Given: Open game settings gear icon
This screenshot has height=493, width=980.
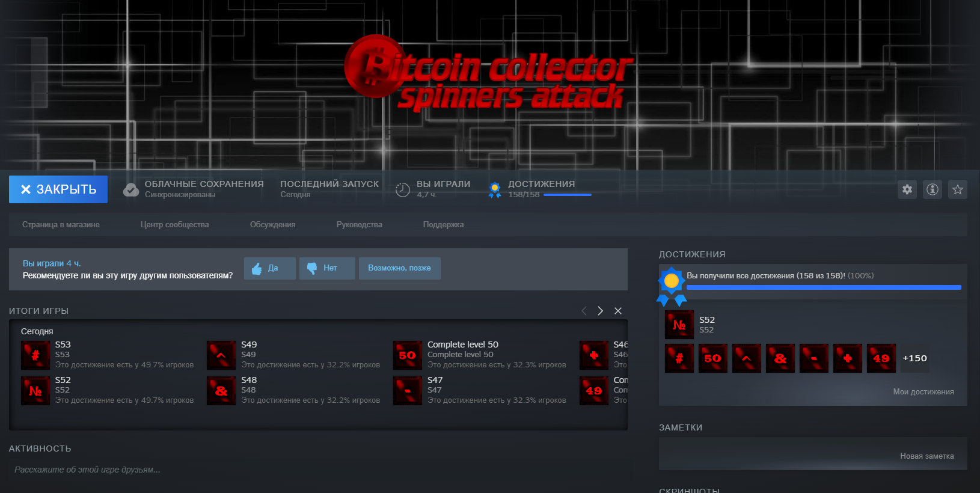Looking at the screenshot, I should pyautogui.click(x=907, y=189).
